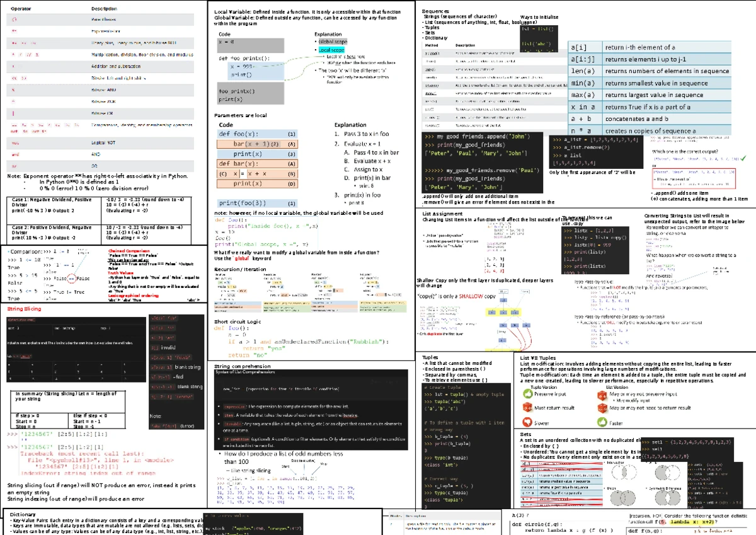This screenshot has width=756, height=535.
Task: Click green thumbs-up beside 'Faster'
Action: click(x=602, y=423)
